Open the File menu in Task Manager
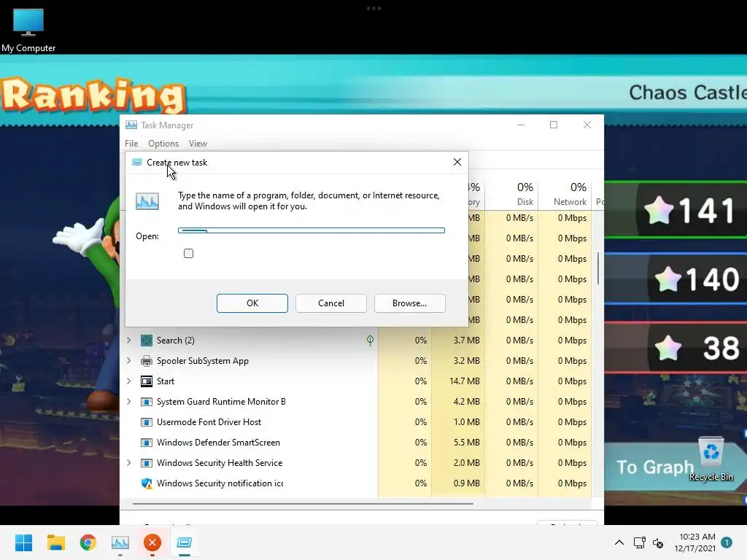The image size is (747, 560). (131, 144)
